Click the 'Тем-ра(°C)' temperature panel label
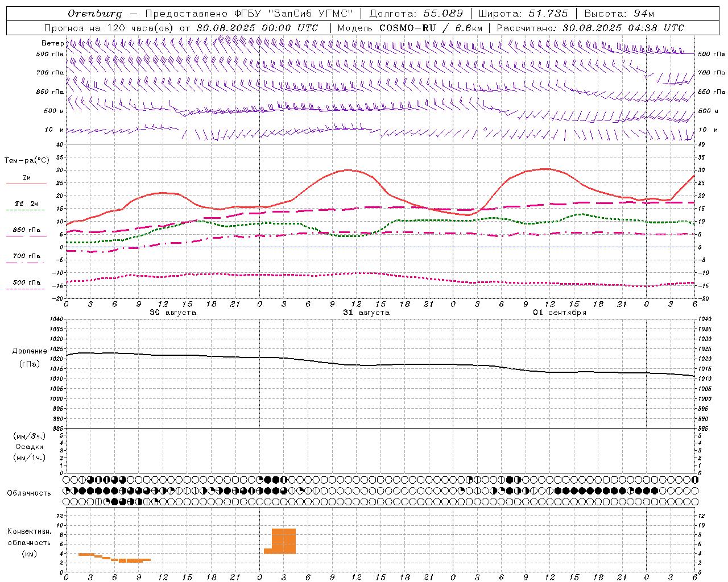 27,161
